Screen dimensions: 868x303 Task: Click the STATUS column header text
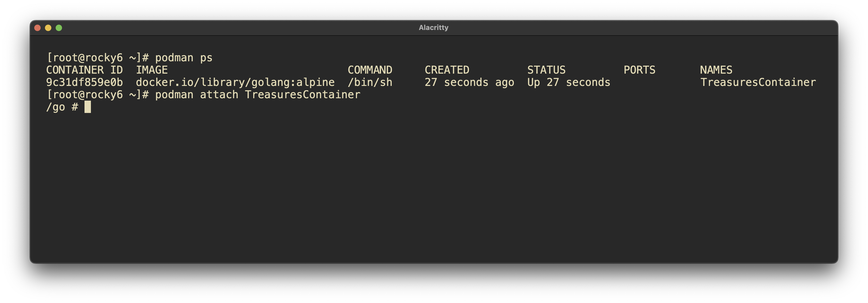point(546,70)
